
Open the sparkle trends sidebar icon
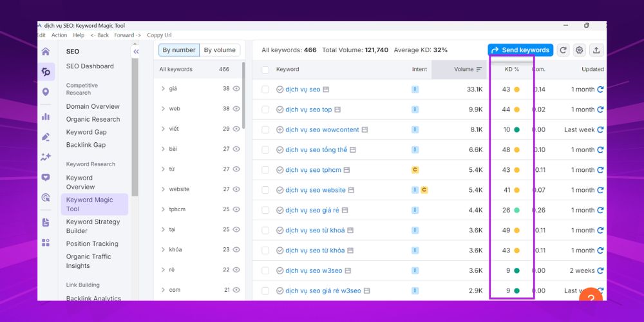click(46, 157)
